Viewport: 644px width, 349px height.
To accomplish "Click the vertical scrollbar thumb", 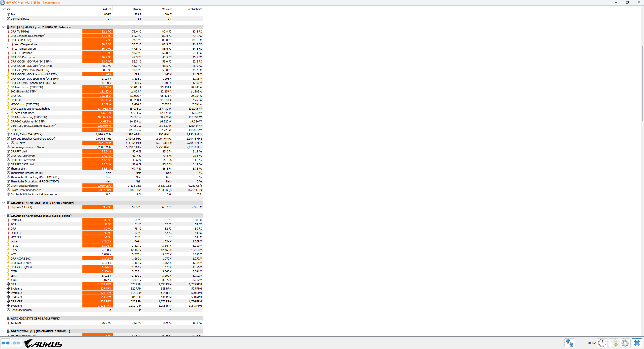I will point(642,83).
